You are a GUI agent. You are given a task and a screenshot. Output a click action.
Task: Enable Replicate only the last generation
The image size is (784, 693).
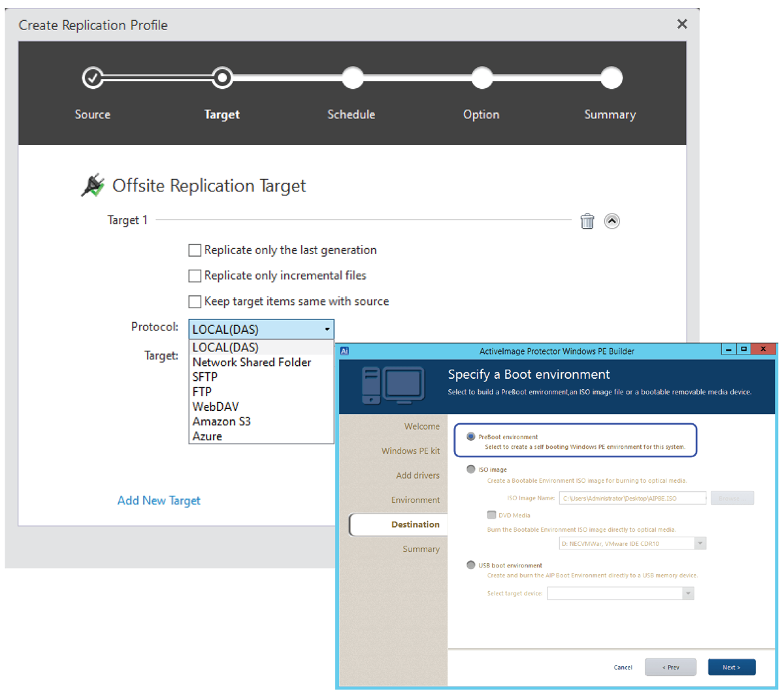click(195, 250)
